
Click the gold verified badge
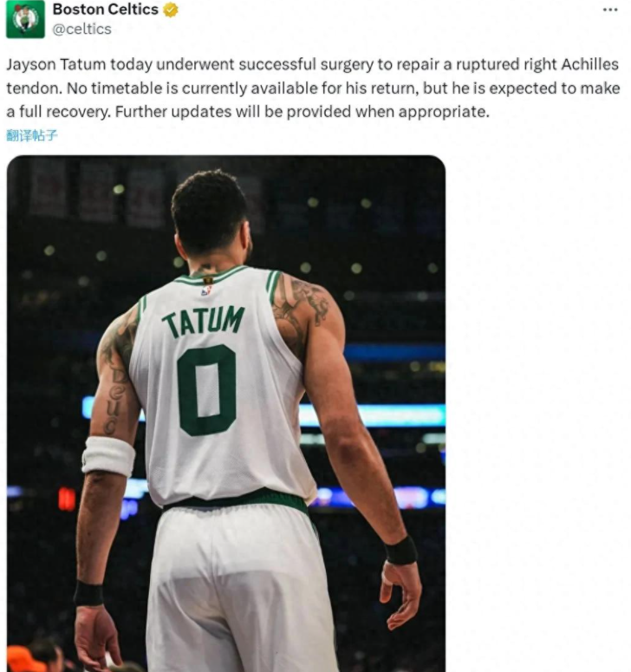(x=171, y=10)
